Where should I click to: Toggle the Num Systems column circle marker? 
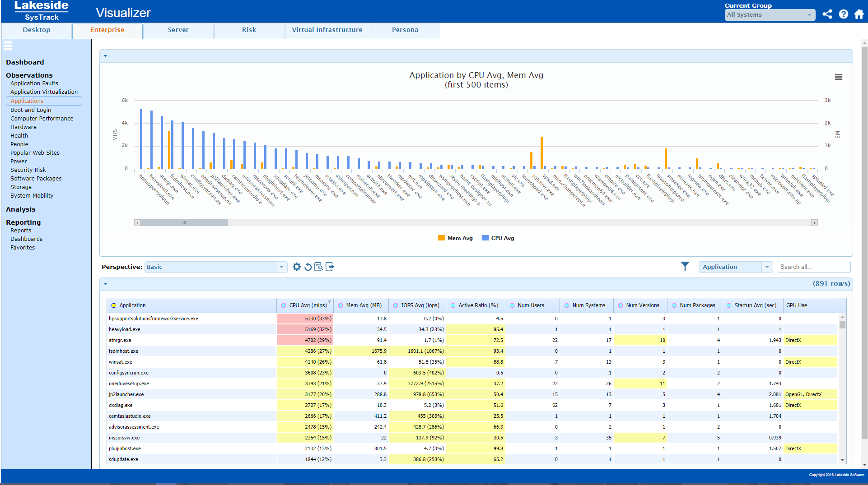[x=567, y=305]
